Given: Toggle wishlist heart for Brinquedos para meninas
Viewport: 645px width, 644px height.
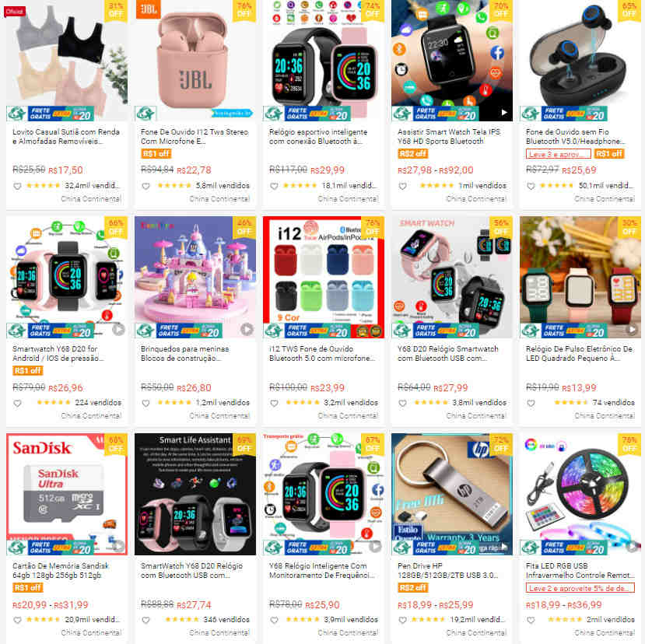Looking at the screenshot, I should [145, 404].
